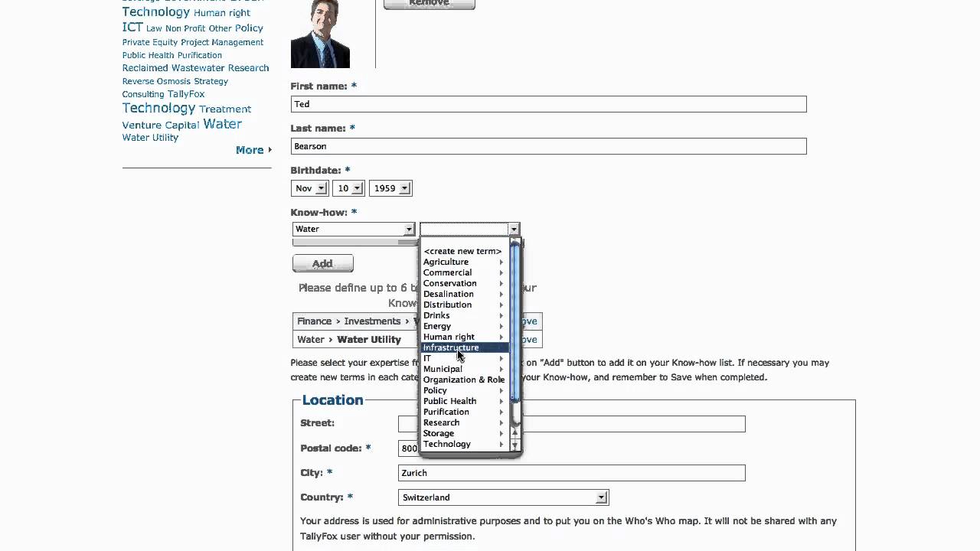980x551 pixels.
Task: Open the Project Management tag link
Action: (222, 42)
